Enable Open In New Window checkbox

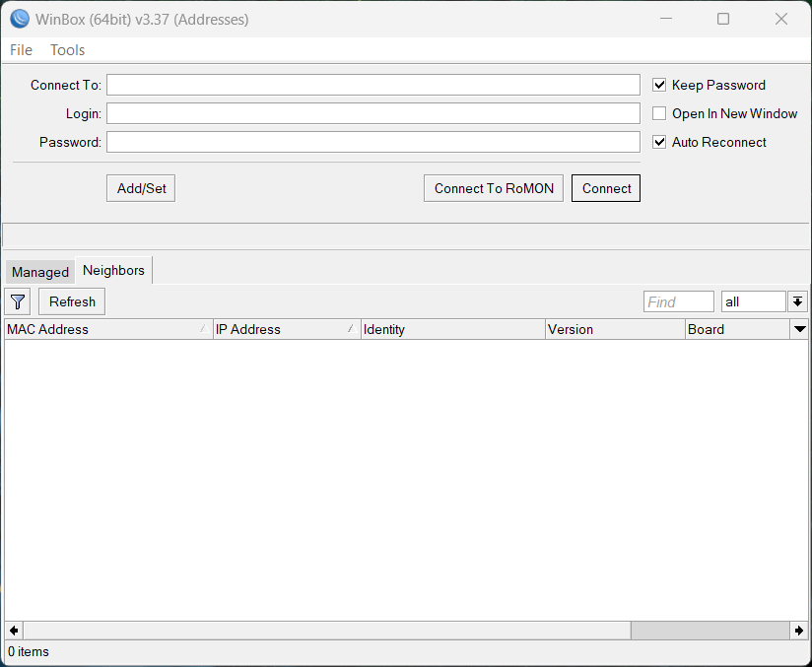pos(658,113)
